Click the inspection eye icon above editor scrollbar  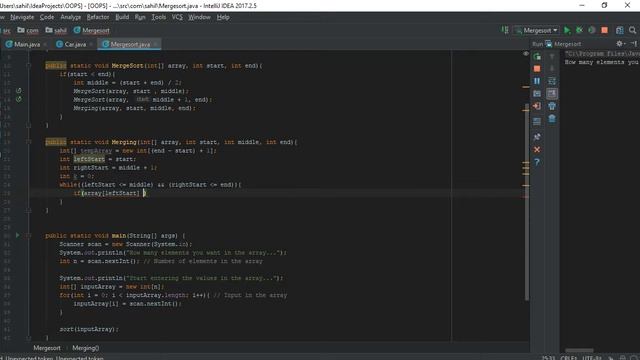tap(526, 54)
